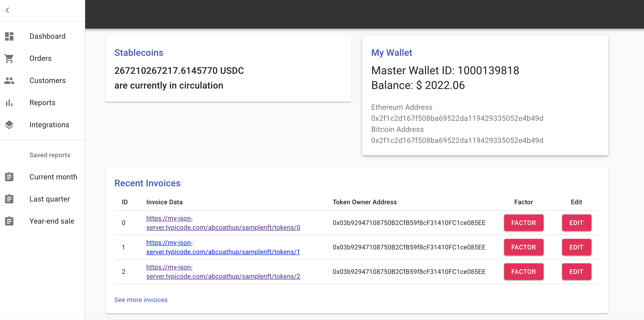This screenshot has height=320, width=644.
Task: Collapse the sidebar with the chevron
Action: (8, 10)
